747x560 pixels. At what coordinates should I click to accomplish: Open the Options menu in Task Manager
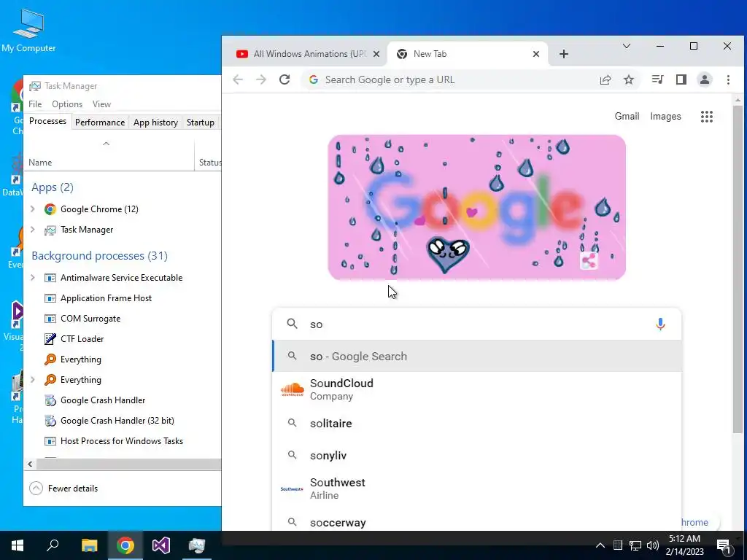point(67,104)
